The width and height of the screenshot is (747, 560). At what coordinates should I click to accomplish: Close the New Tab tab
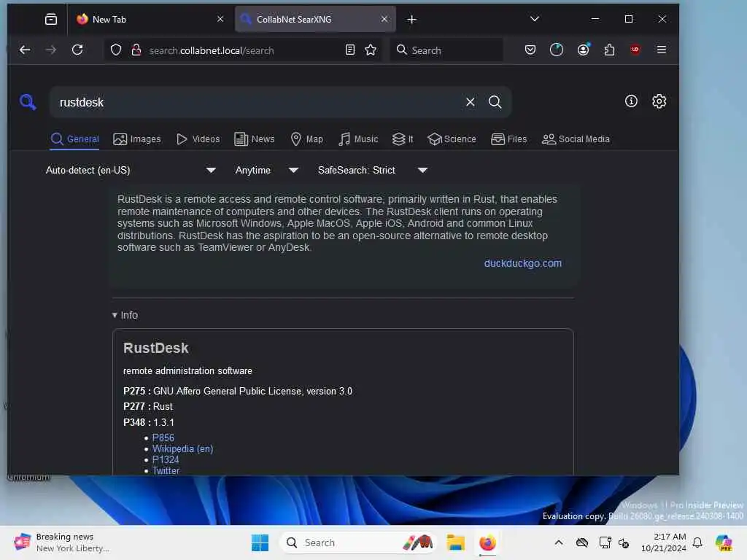tap(220, 19)
